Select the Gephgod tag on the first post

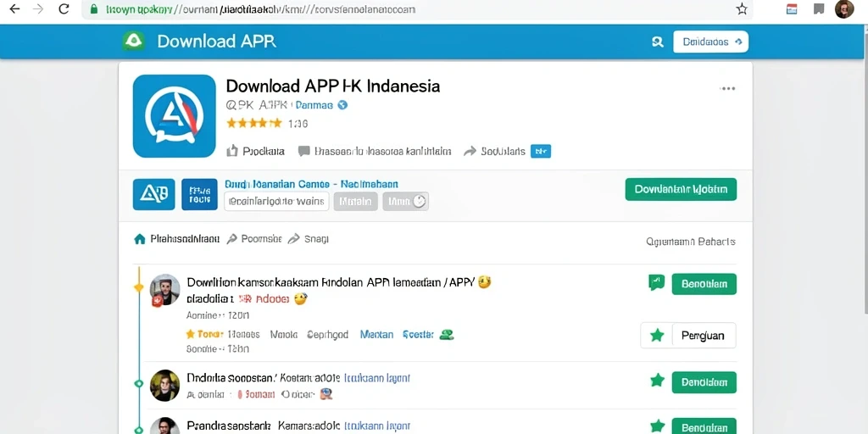pos(328,334)
